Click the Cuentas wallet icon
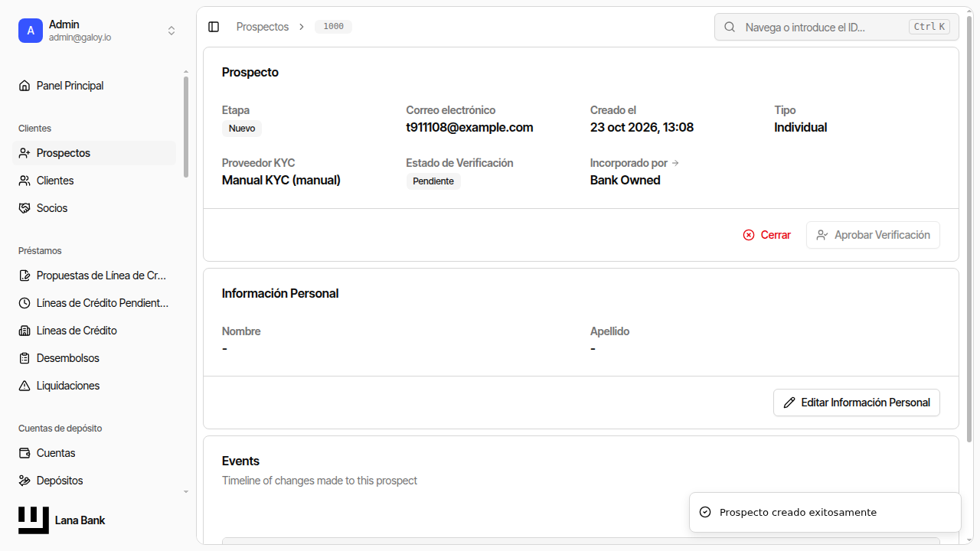Image resolution: width=980 pixels, height=551 pixels. tap(24, 453)
